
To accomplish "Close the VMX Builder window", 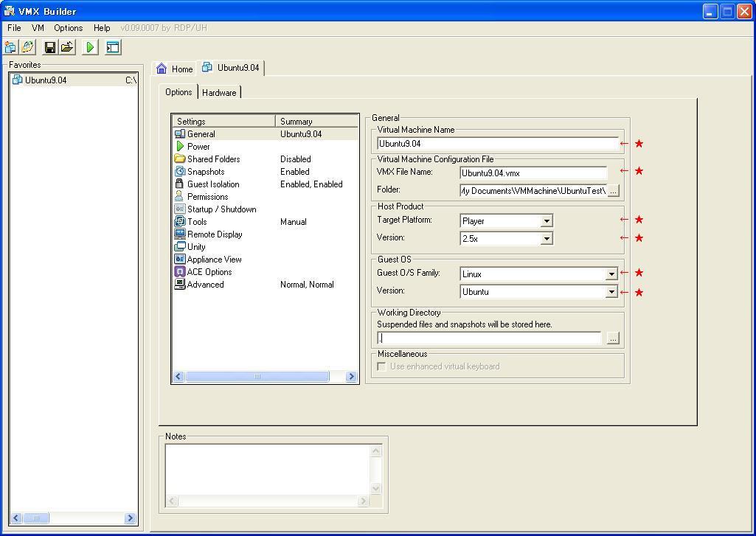I will click(x=744, y=11).
